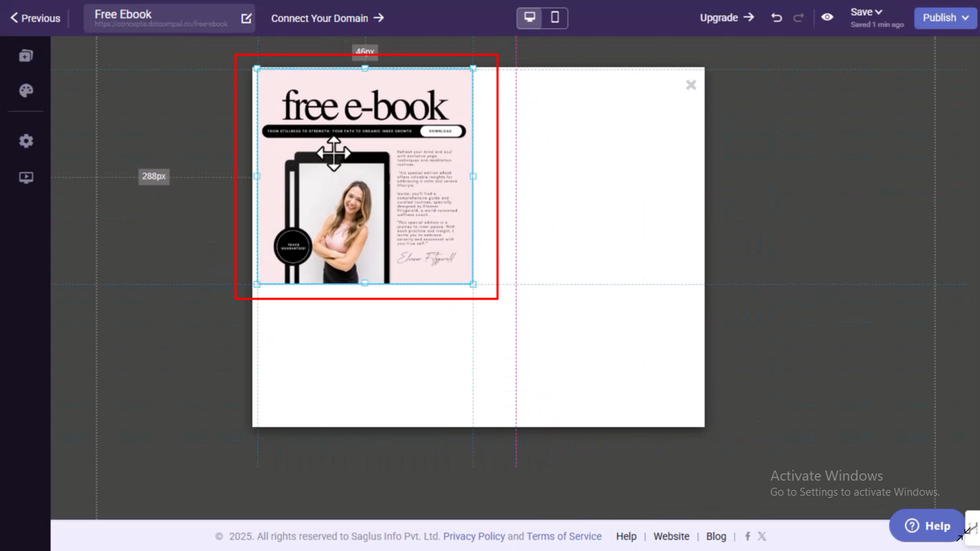Screen dimensions: 980x551
Task: Open the footer Website link
Action: point(671,537)
